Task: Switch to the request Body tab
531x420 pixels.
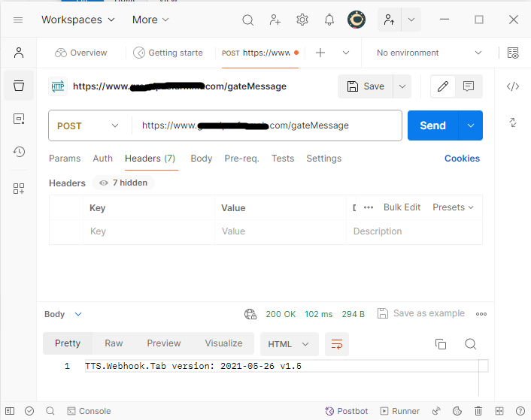Action: click(x=201, y=159)
